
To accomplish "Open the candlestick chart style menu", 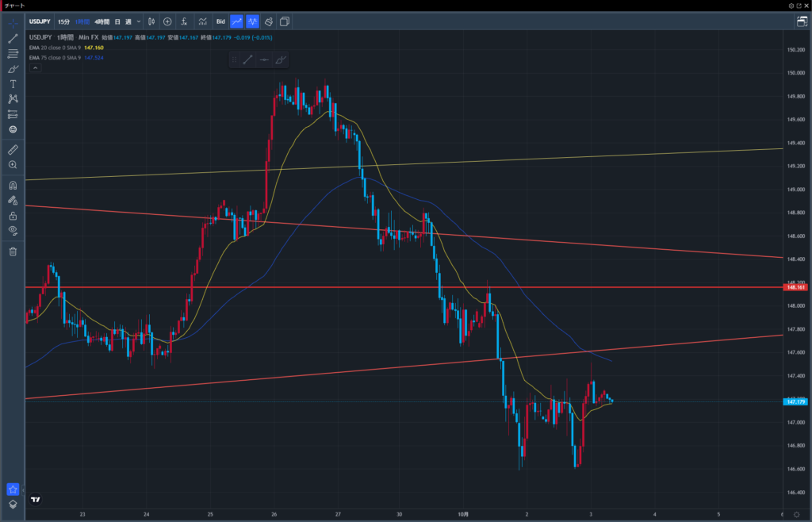I will point(151,21).
